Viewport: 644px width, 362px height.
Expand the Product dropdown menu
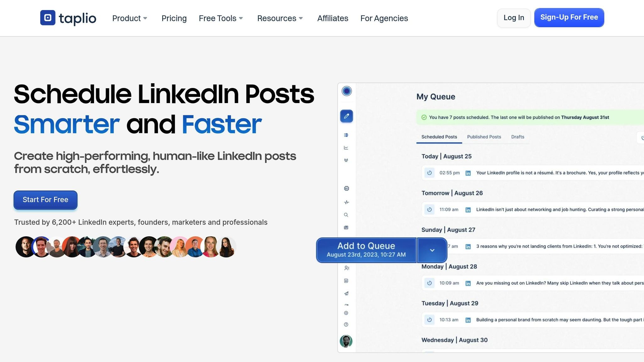(x=130, y=18)
